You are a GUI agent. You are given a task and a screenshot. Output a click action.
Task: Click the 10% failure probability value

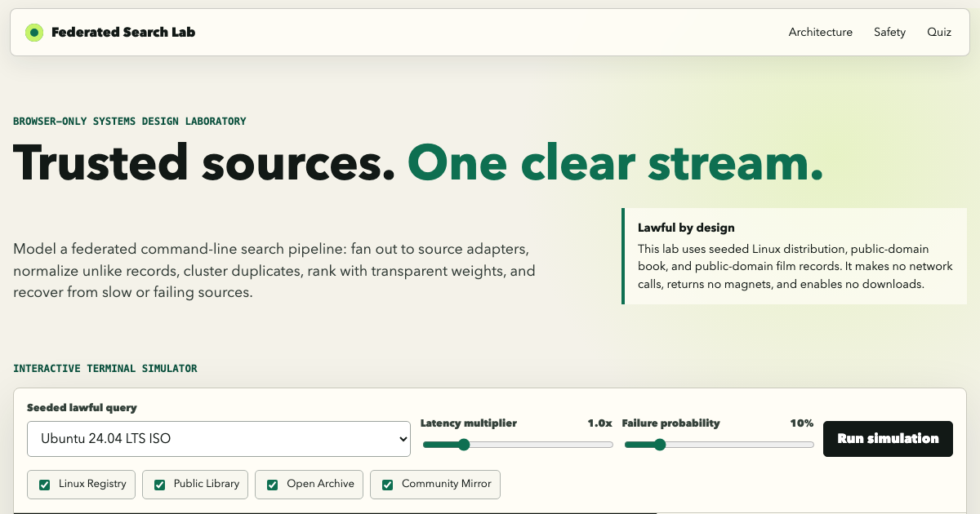[801, 423]
